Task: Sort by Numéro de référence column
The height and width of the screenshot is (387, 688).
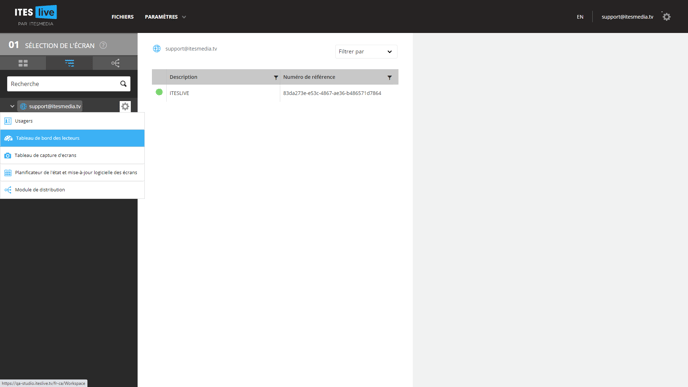Action: (x=309, y=77)
